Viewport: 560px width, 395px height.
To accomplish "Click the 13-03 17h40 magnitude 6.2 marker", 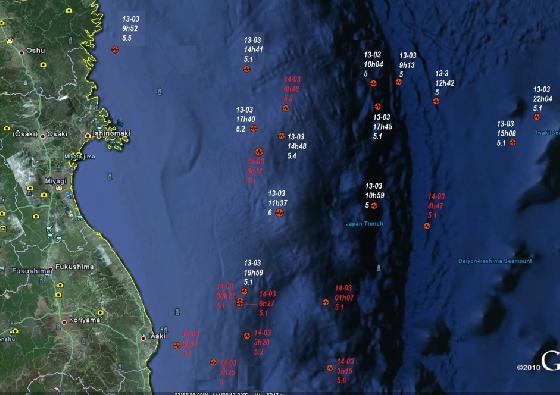I will (254, 128).
